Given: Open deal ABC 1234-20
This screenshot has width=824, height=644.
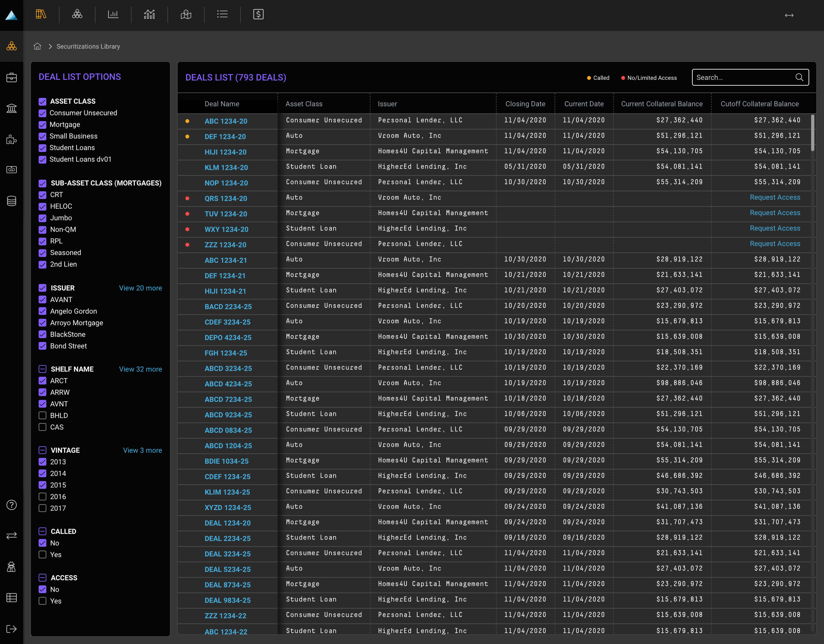Looking at the screenshot, I should pos(226,121).
